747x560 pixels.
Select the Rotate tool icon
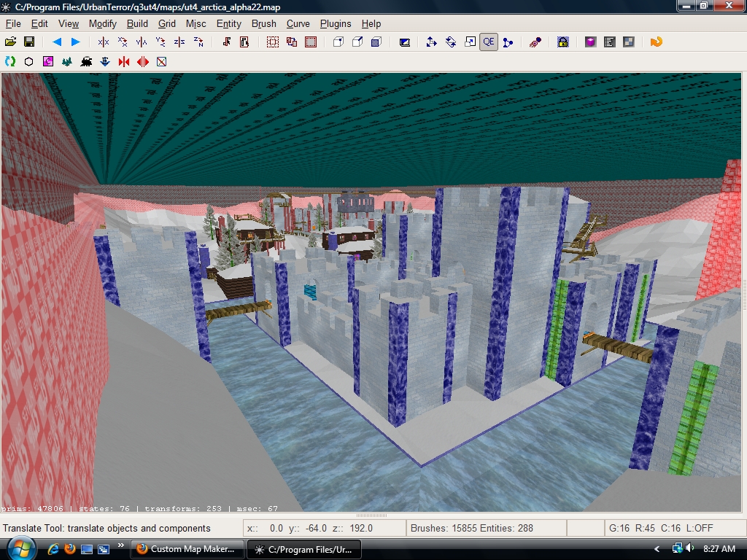(451, 42)
